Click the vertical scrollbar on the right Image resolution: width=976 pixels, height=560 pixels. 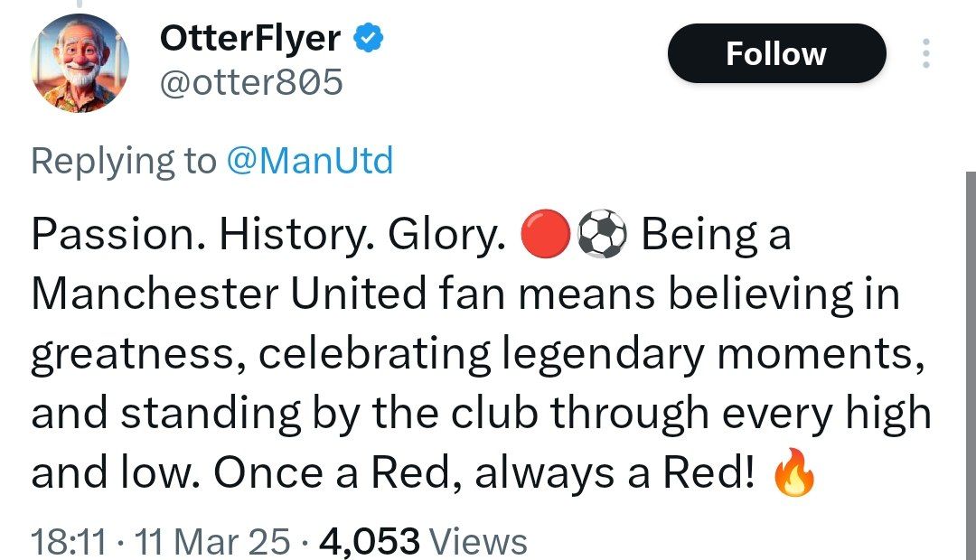click(971, 366)
